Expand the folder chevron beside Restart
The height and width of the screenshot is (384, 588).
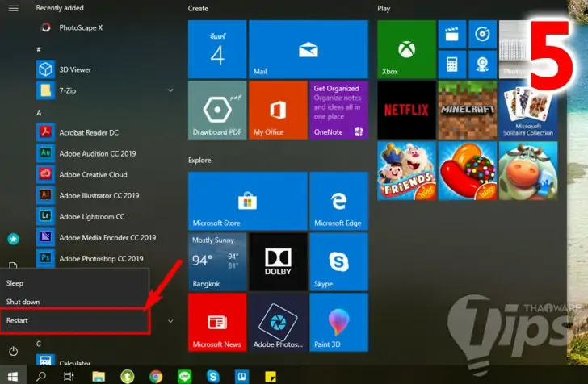170,321
